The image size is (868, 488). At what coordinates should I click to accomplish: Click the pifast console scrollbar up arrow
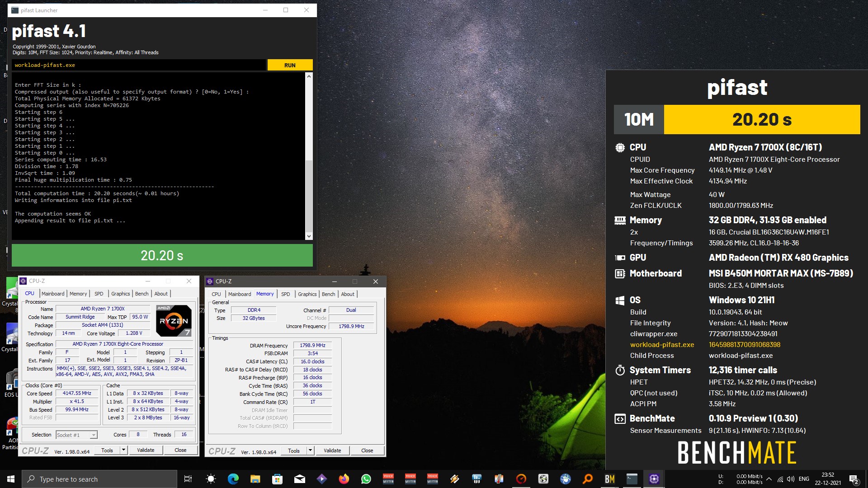(309, 76)
